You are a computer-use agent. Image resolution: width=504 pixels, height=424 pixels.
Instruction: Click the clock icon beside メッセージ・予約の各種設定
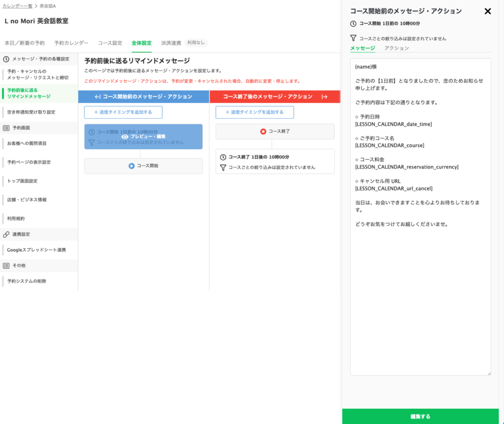click(x=6, y=59)
